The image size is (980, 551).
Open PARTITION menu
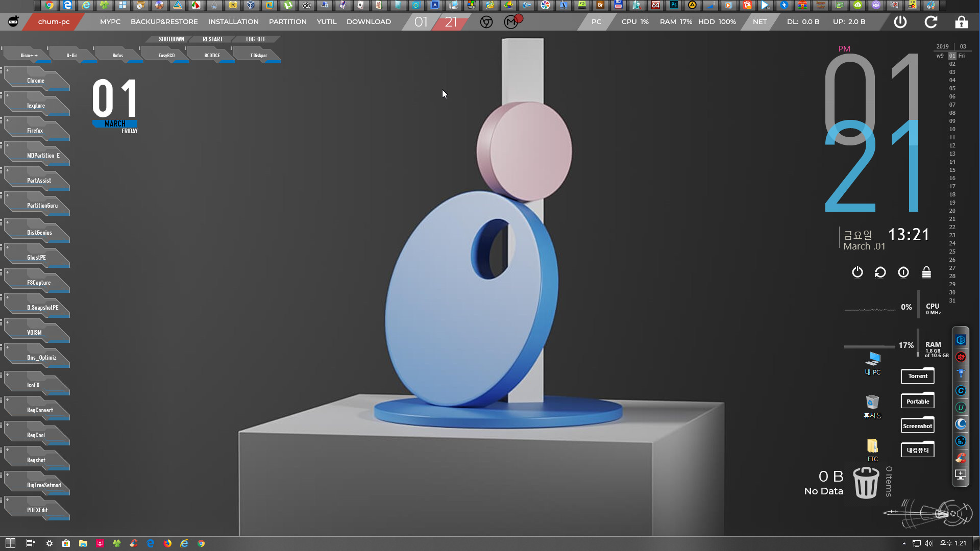pos(288,21)
